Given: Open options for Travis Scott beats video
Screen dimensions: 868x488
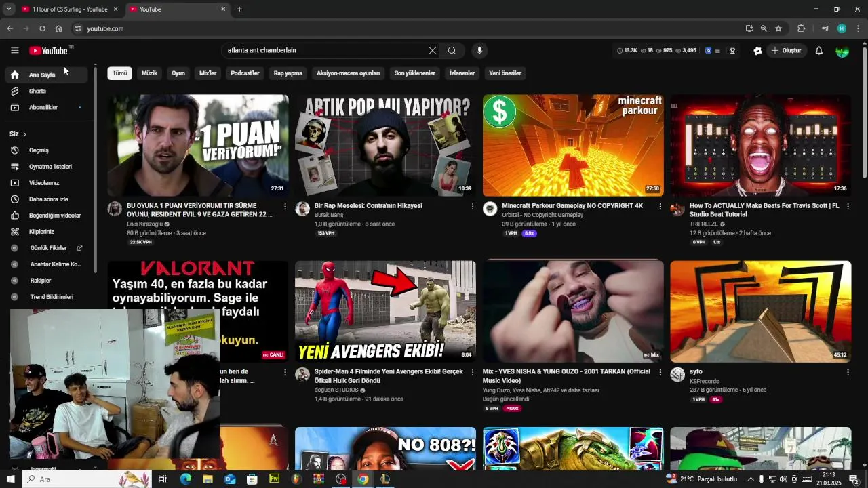Looking at the screenshot, I should pyautogui.click(x=848, y=206).
